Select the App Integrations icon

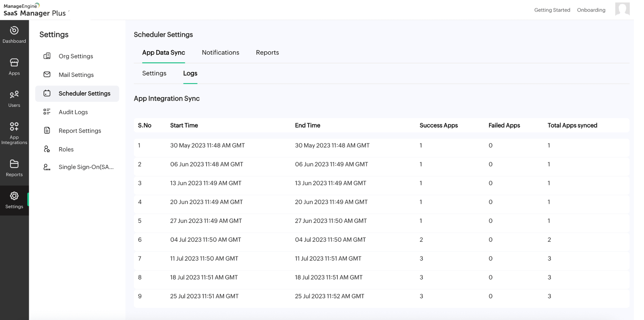(14, 127)
